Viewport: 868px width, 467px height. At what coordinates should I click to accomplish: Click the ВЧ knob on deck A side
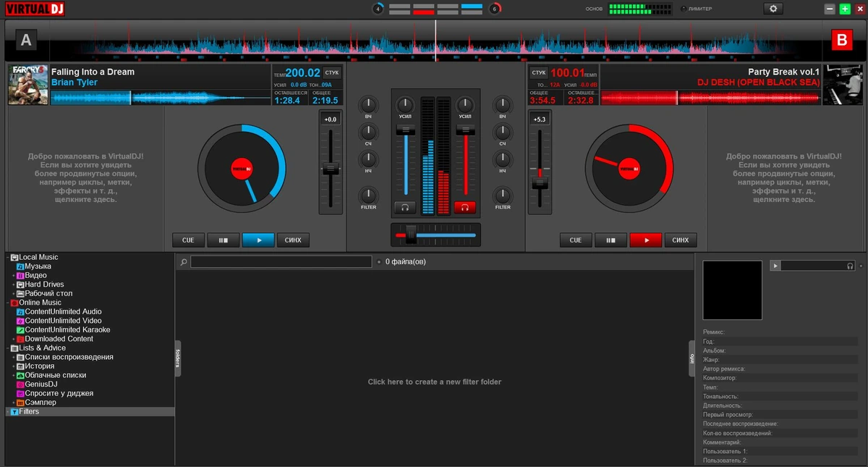coord(369,104)
